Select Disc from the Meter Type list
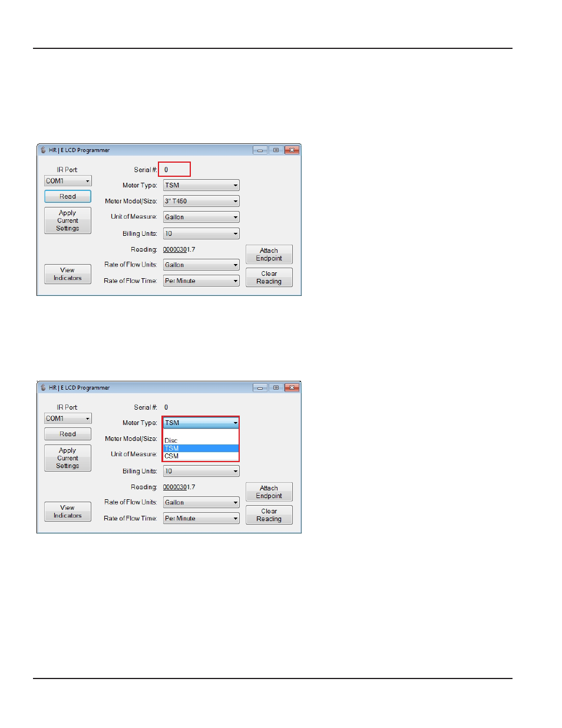 click(201, 440)
